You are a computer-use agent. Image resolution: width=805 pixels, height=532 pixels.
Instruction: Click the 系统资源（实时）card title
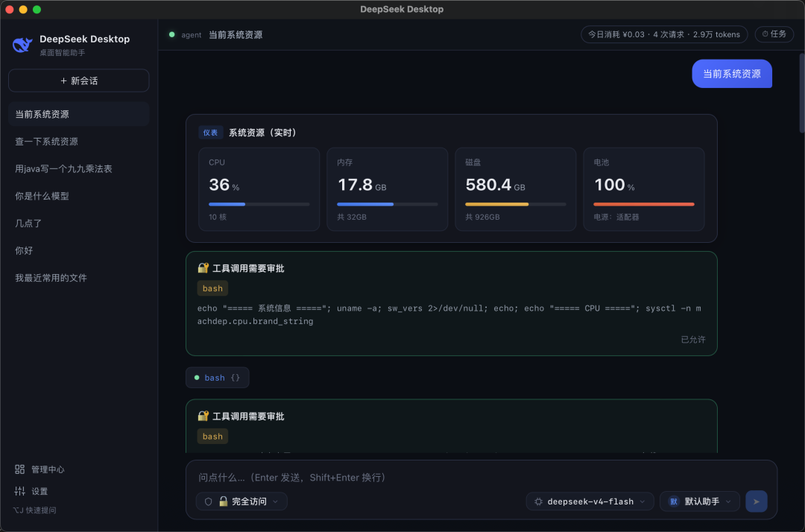click(x=262, y=133)
